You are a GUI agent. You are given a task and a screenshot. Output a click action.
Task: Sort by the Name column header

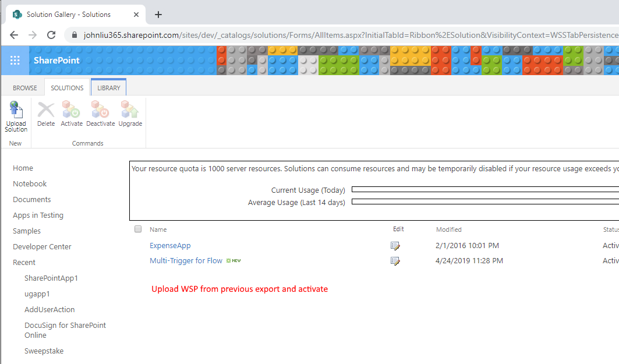pyautogui.click(x=158, y=229)
